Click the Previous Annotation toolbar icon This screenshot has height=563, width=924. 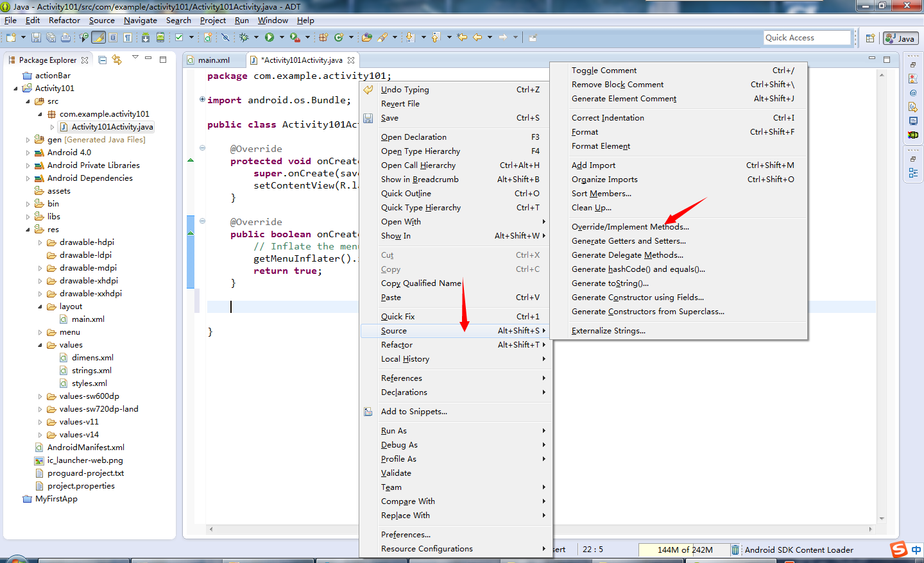point(436,38)
